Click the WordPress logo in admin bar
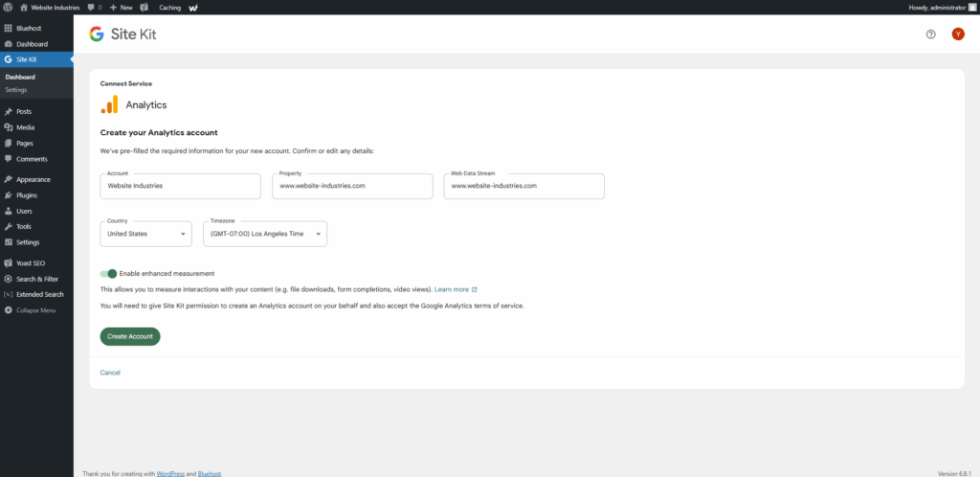 [8, 7]
